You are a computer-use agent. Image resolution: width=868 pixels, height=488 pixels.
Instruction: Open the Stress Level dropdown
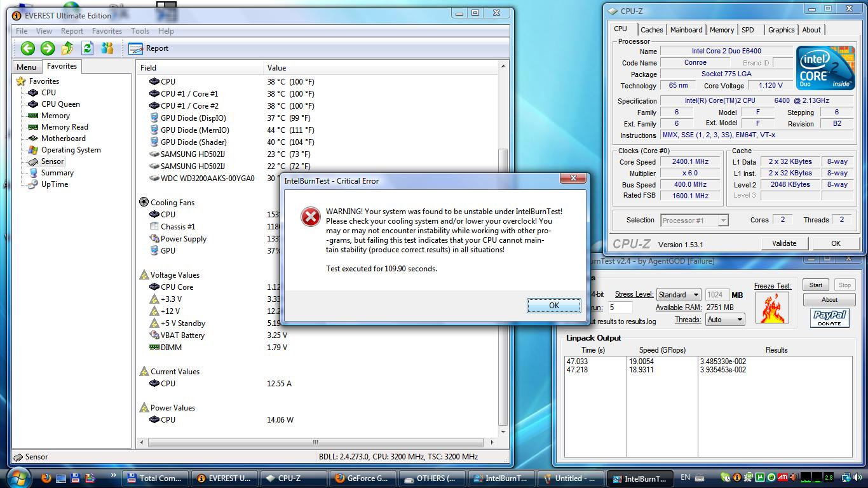679,295
